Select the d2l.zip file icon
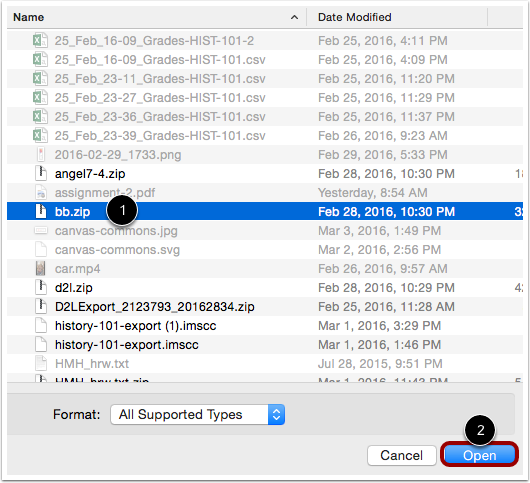Screen dimensions: 530x483 (41, 287)
